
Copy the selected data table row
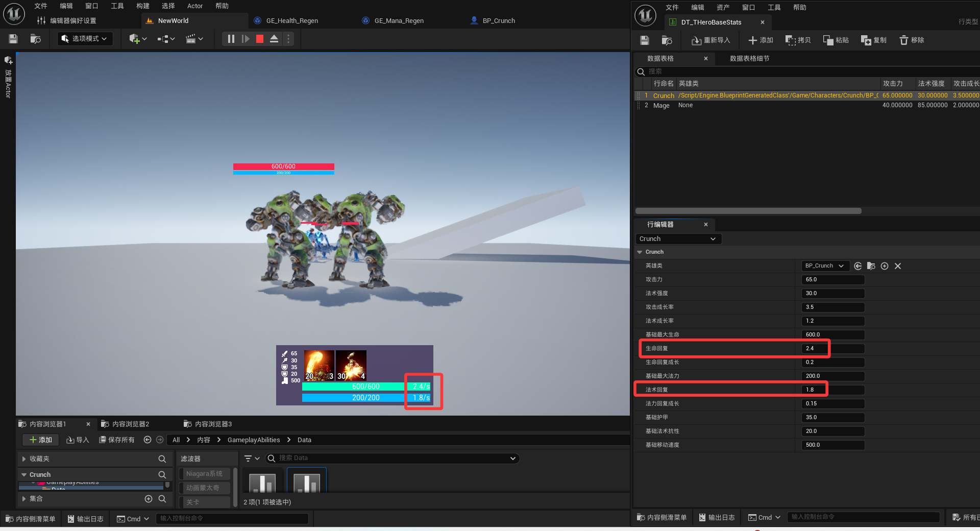(x=798, y=40)
